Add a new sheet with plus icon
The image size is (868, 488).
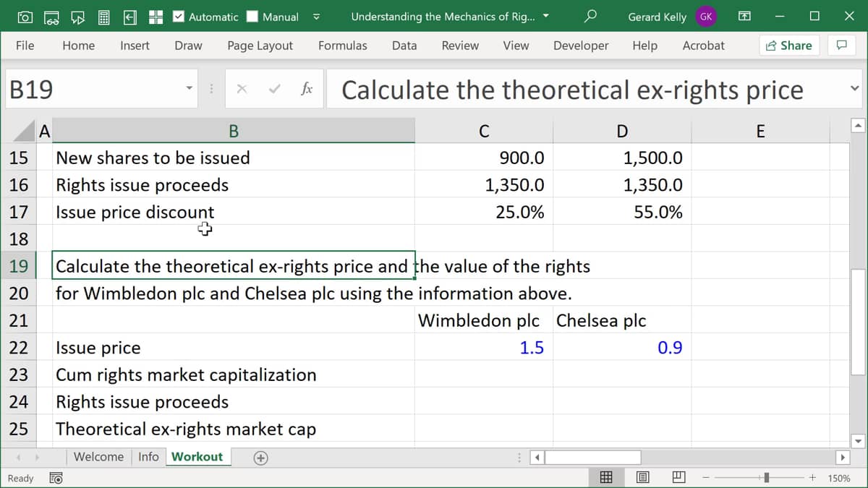point(261,457)
